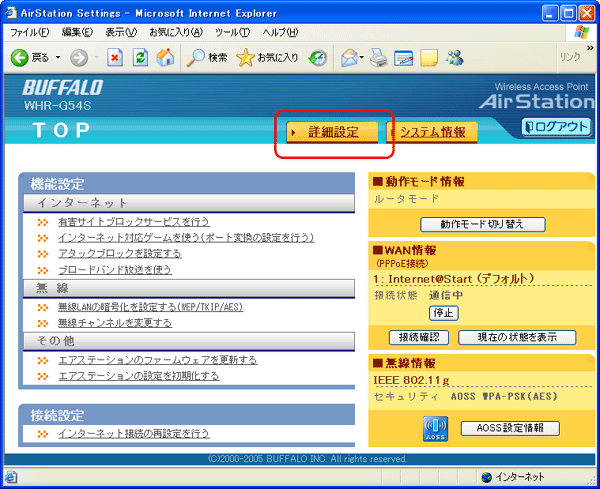This screenshot has height=489, width=600.
Task: Click the リンク links bar label
Action: (x=570, y=57)
